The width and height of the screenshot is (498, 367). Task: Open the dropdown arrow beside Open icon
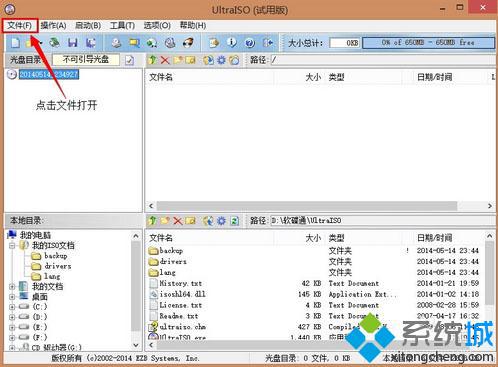coord(41,43)
